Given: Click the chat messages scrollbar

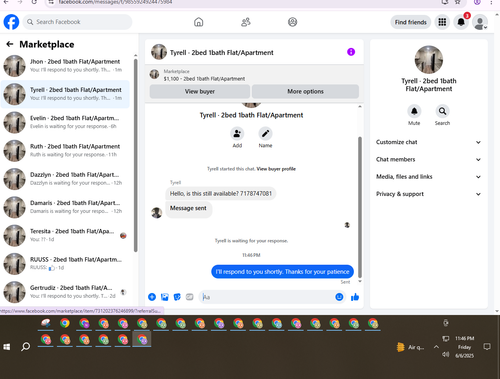Looking at the screenshot, I should [360, 207].
